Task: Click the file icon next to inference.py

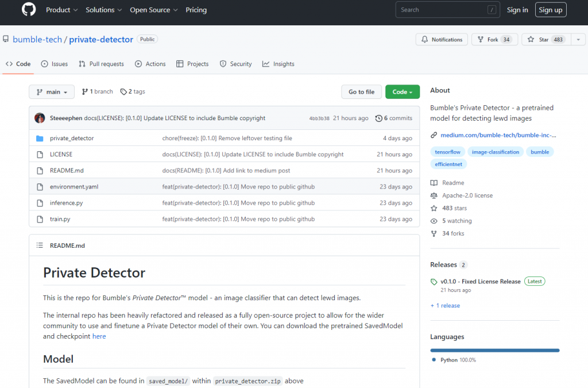Action: click(x=40, y=203)
